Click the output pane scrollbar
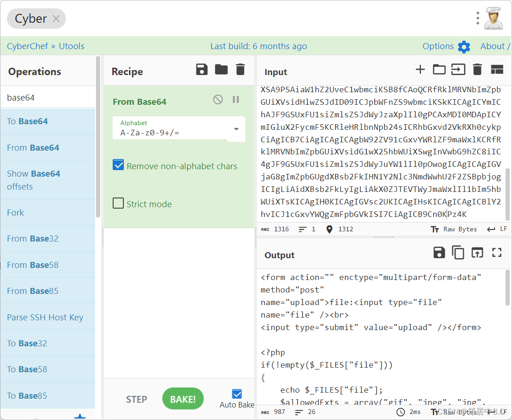Image resolution: width=512 pixels, height=420 pixels. click(x=507, y=288)
